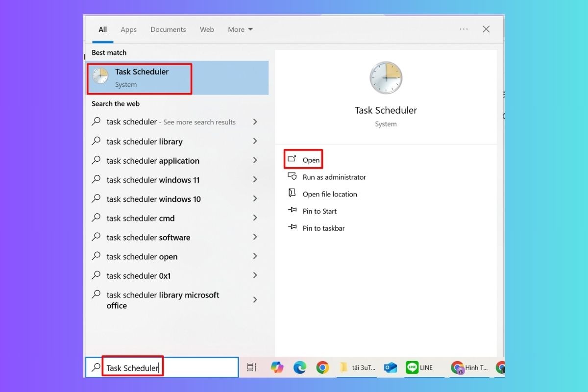Click the Open file location icon
The image size is (588, 392).
(x=292, y=193)
